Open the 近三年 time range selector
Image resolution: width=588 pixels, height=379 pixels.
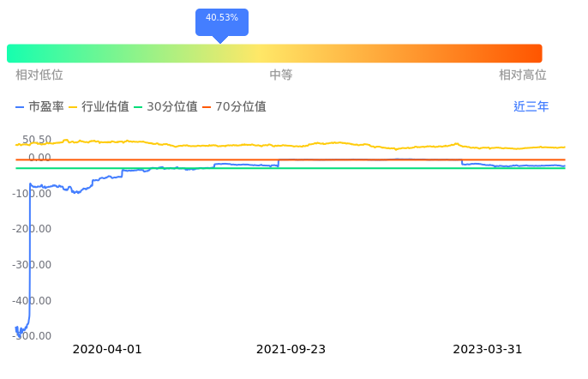tap(531, 107)
